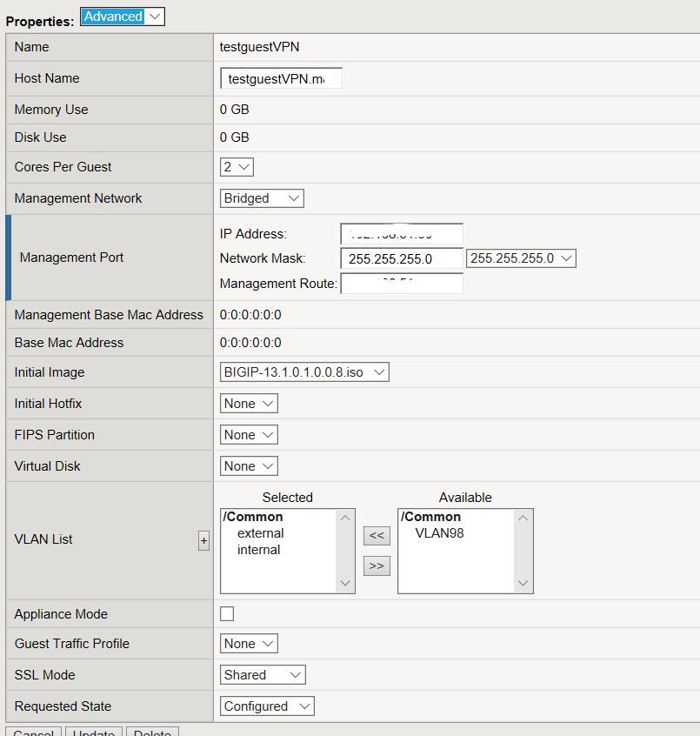Select the external VLAN in Selected list
700x736 pixels.
coord(260,533)
